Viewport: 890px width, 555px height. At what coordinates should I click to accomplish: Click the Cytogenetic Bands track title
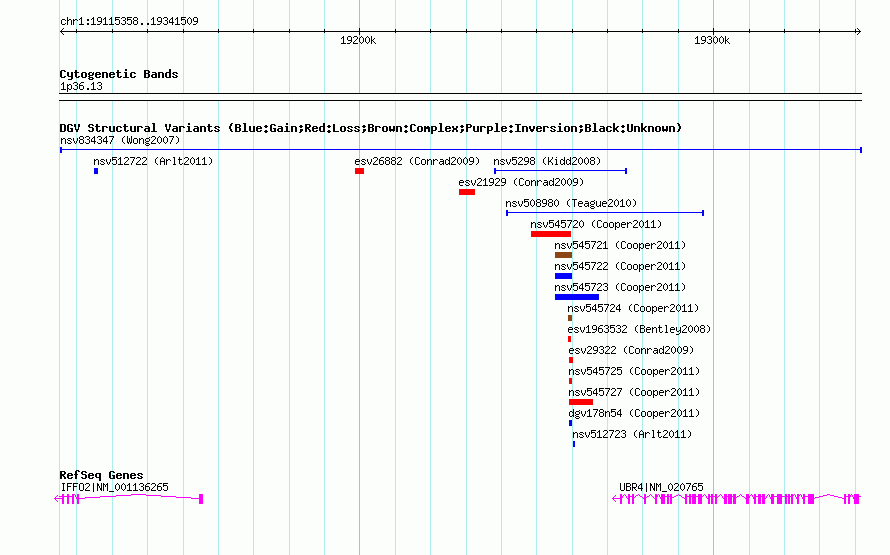click(119, 74)
